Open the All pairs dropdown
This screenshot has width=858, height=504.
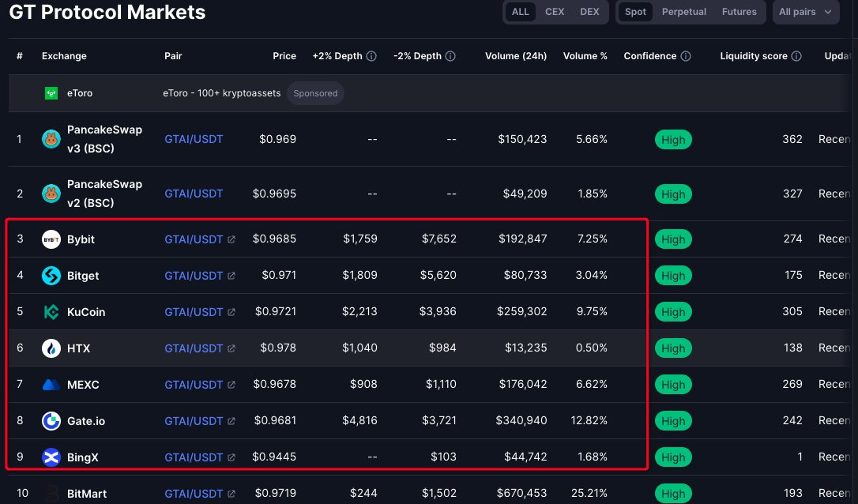point(806,12)
